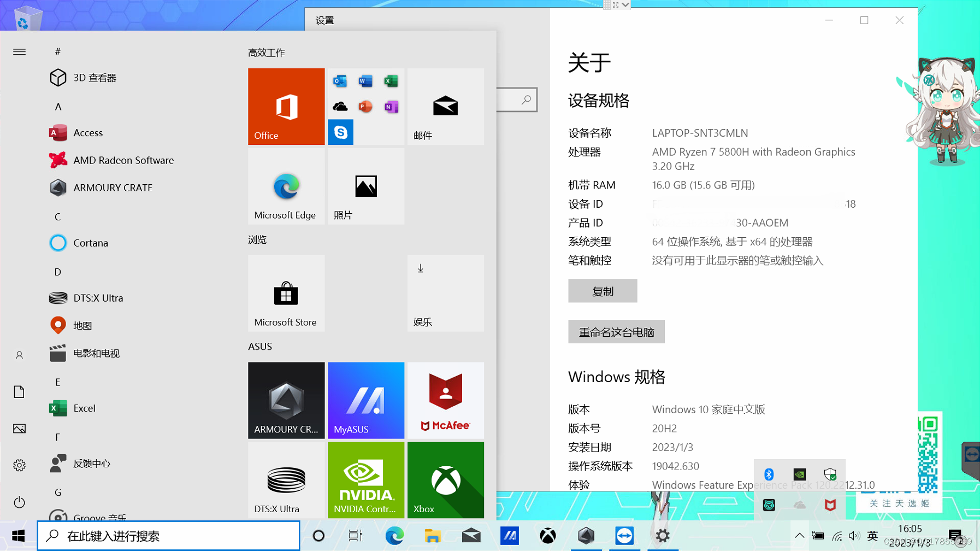Click the Bluetooth icon in tray flyout
The image size is (980, 551).
tap(769, 474)
